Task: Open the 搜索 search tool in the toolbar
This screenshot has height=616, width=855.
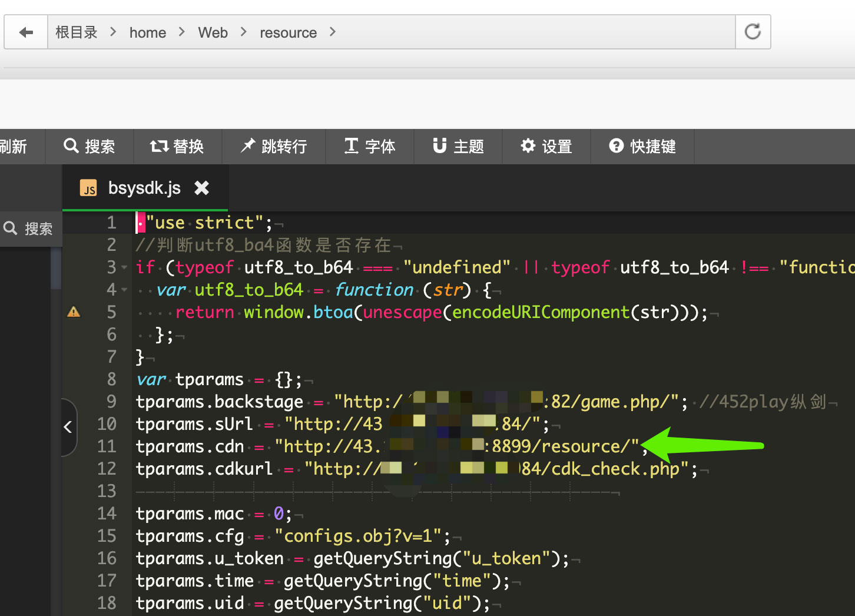Action: pyautogui.click(x=90, y=146)
